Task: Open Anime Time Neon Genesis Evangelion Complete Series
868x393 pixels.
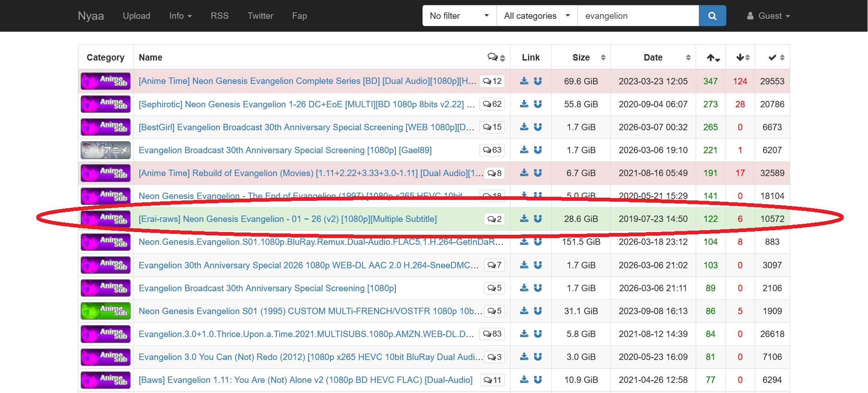Action: pos(308,81)
